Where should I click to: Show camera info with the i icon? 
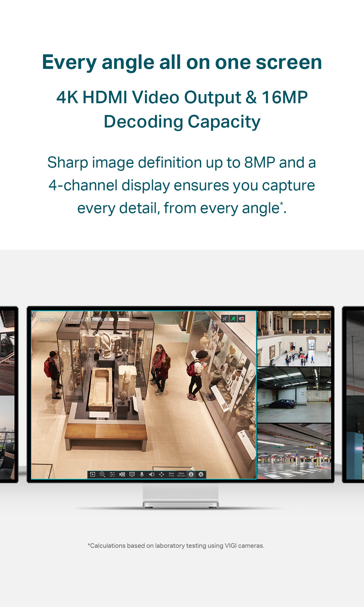coord(191,474)
